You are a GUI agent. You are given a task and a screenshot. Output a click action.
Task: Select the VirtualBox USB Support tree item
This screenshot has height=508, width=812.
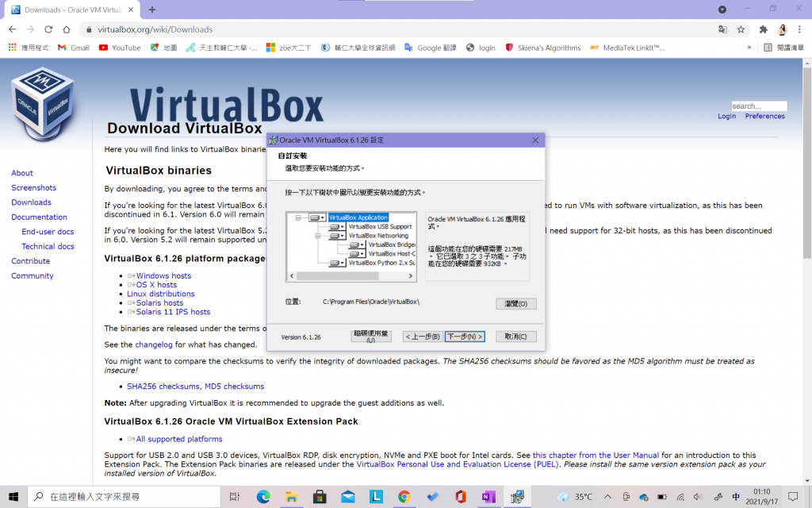tap(380, 226)
